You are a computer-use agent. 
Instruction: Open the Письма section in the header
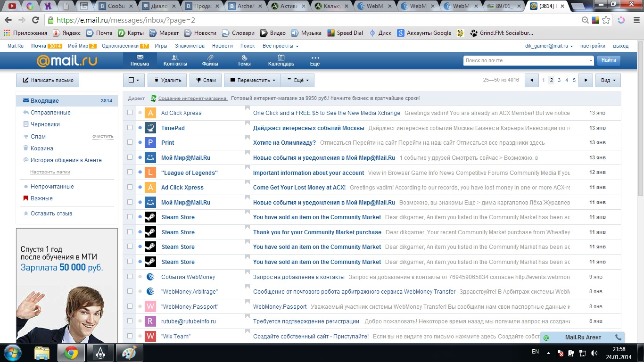(x=140, y=60)
